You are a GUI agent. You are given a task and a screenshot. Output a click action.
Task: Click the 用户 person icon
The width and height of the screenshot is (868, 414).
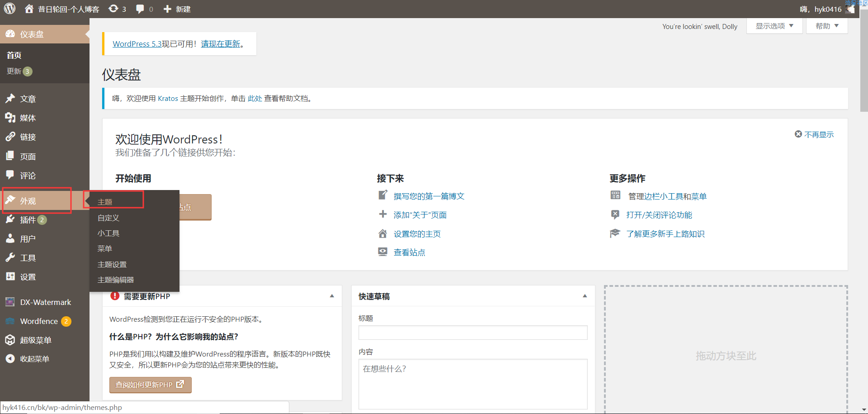point(10,238)
